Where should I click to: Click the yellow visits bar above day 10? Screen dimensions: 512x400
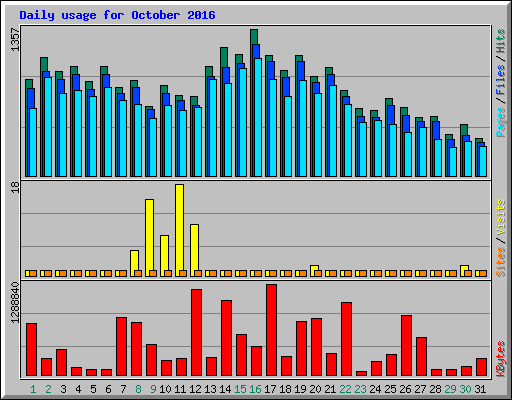pyautogui.click(x=164, y=256)
